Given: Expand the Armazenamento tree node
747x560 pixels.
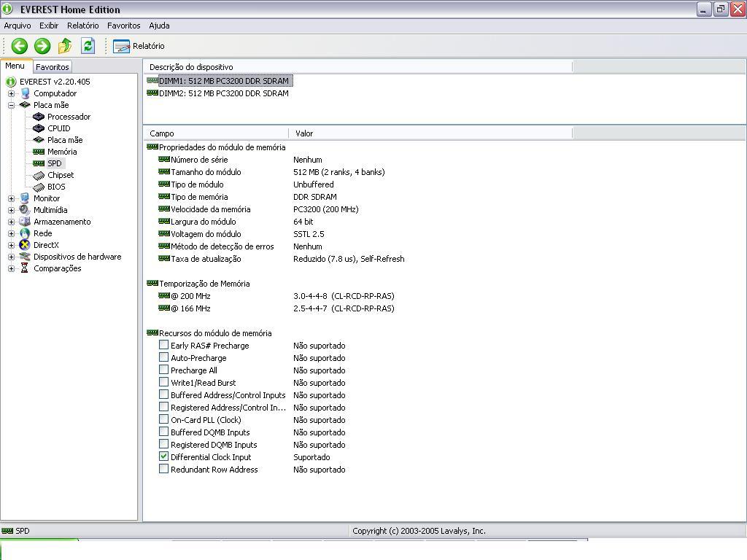Looking at the screenshot, I should pos(12,222).
